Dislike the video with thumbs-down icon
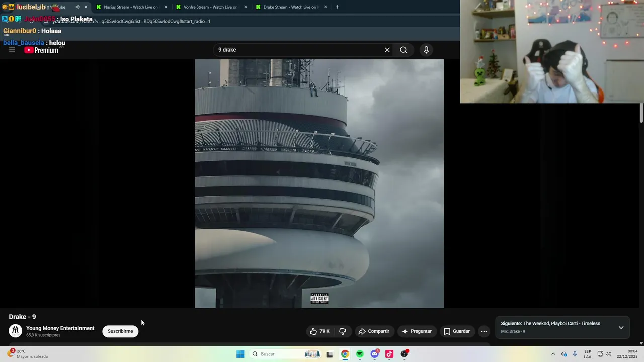 coord(343,331)
